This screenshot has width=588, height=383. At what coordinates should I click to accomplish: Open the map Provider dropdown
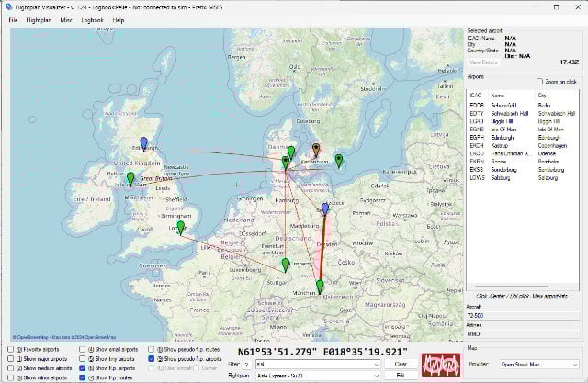click(574, 365)
